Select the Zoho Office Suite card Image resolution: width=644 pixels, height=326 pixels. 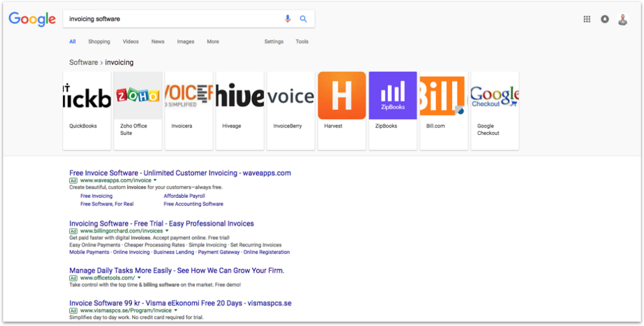pos(138,111)
